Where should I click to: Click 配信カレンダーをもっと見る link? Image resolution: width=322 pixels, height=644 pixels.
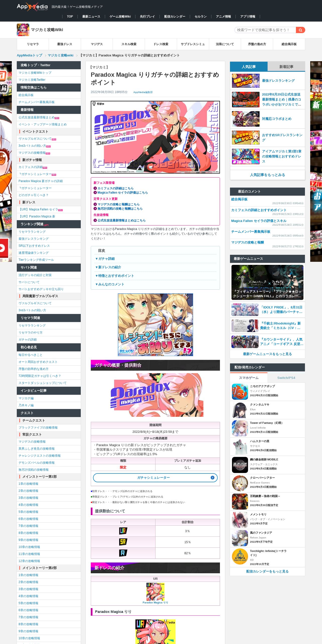267,572
